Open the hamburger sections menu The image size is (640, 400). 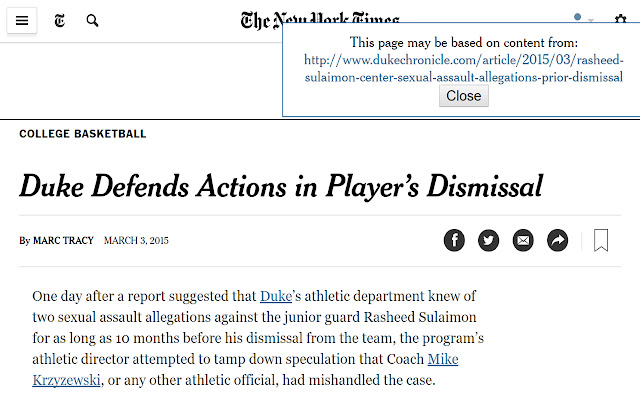click(22, 20)
